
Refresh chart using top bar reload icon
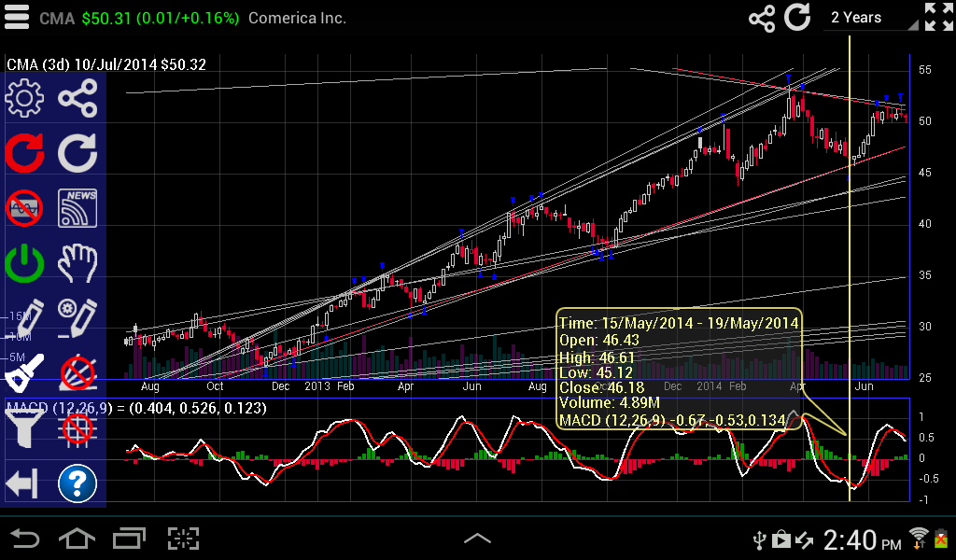[797, 17]
